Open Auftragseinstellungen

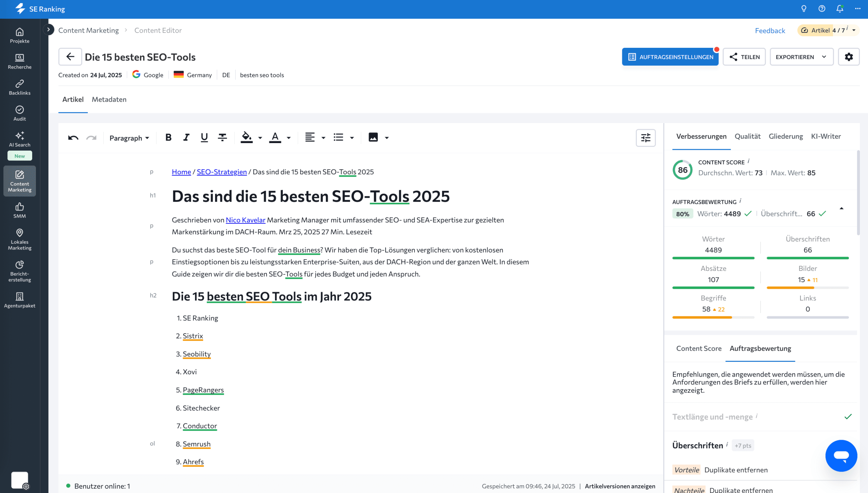670,57
